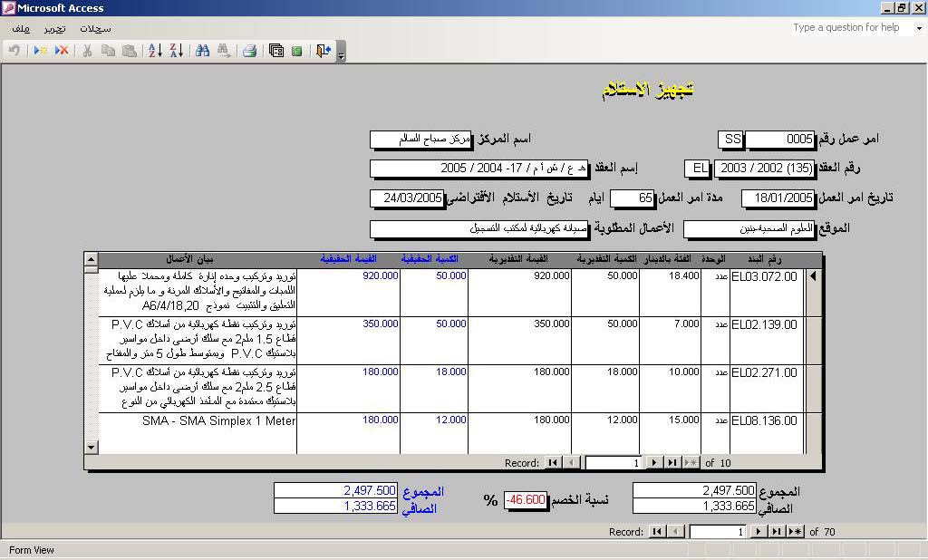Expand the toolbar options arrow
Image resolution: width=928 pixels, height=560 pixels.
[341, 56]
